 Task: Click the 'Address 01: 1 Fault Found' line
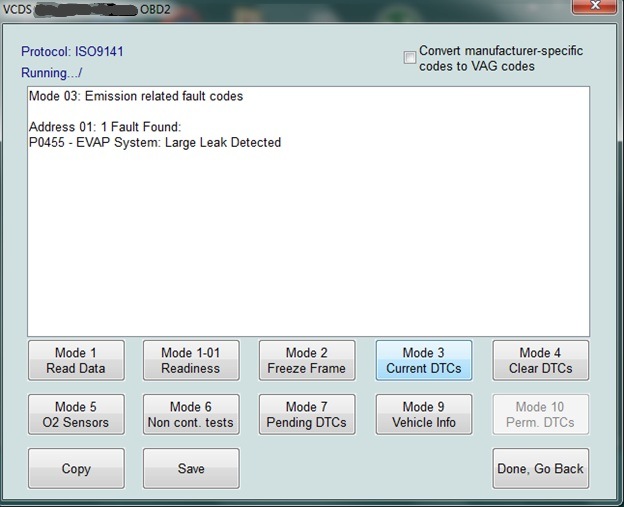tap(105, 127)
